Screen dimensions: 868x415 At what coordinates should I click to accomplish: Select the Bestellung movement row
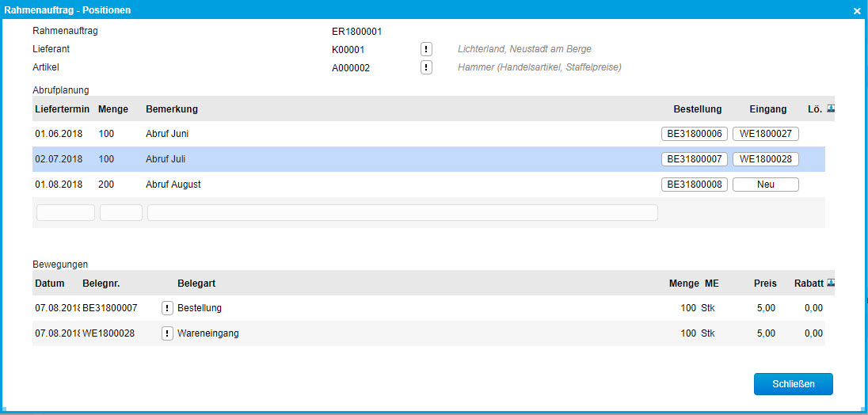(x=428, y=308)
